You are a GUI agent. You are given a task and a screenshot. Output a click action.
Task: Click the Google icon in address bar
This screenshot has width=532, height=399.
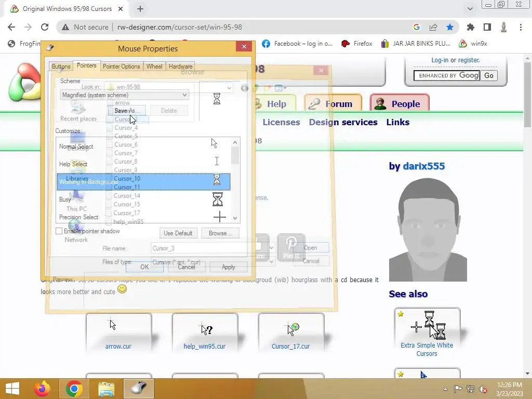(x=417, y=27)
